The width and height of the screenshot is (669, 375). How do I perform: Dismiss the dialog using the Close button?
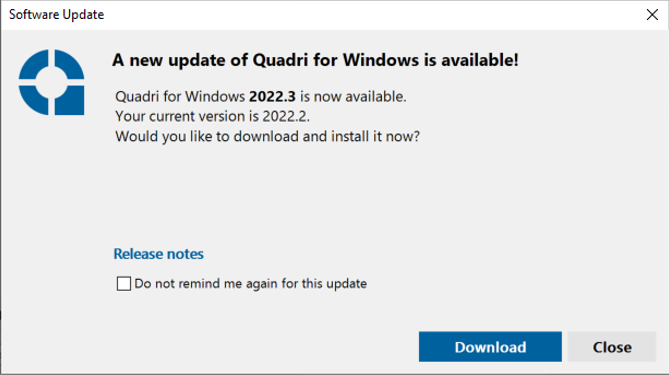pyautogui.click(x=612, y=347)
